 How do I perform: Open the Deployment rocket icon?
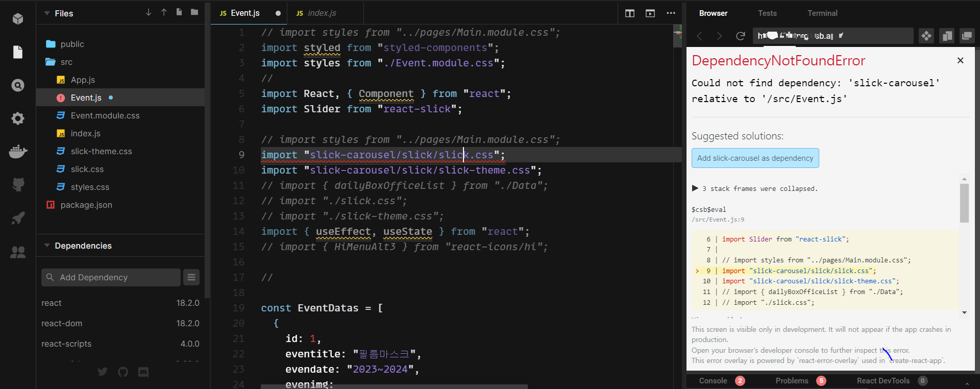[18, 218]
